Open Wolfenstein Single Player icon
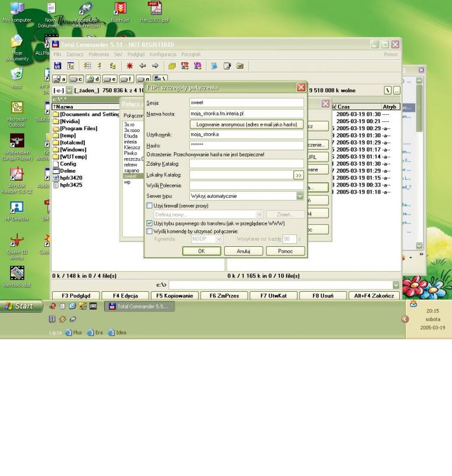The height and width of the screenshot is (476, 452). tap(17, 147)
